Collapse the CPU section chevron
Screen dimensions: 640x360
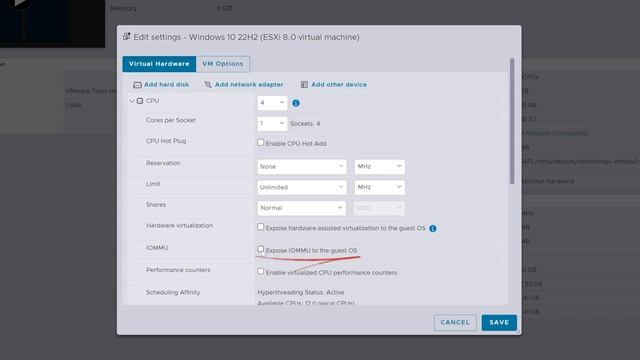point(132,101)
